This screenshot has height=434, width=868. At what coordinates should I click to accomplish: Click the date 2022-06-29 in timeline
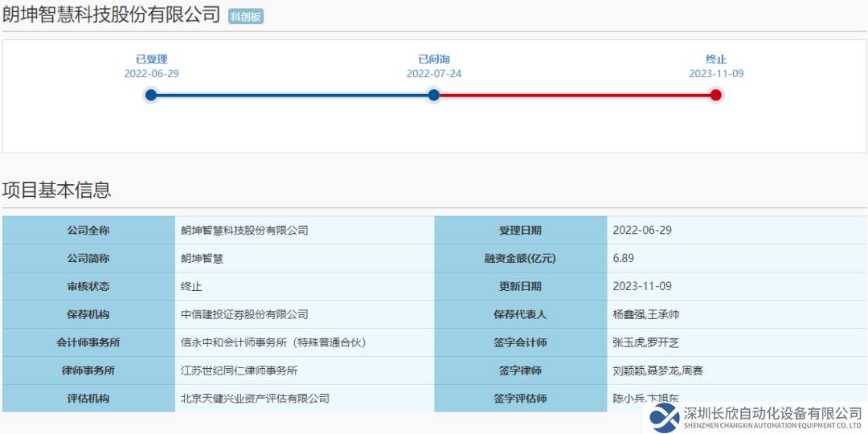[151, 74]
